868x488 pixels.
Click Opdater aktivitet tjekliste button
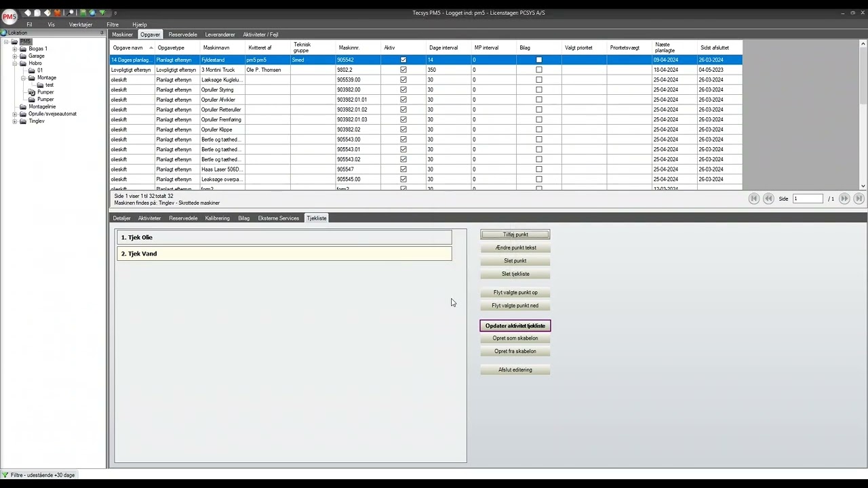point(515,326)
